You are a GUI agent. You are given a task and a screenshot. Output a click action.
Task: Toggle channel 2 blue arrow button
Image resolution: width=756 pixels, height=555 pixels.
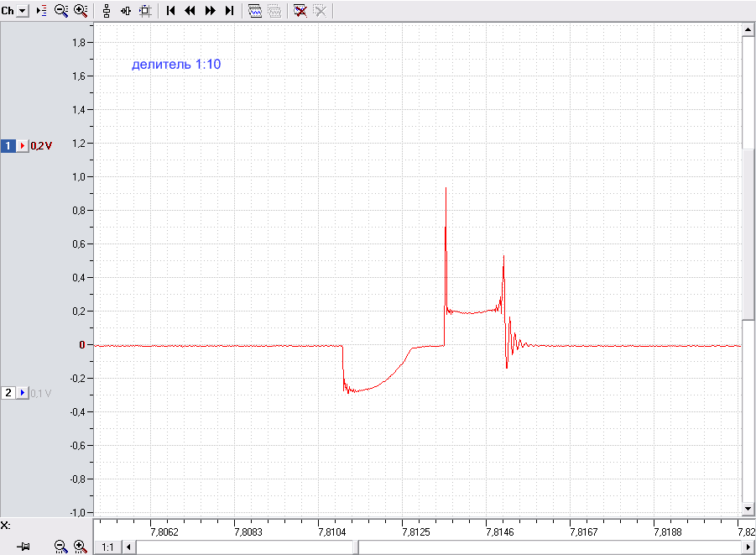click(x=22, y=393)
